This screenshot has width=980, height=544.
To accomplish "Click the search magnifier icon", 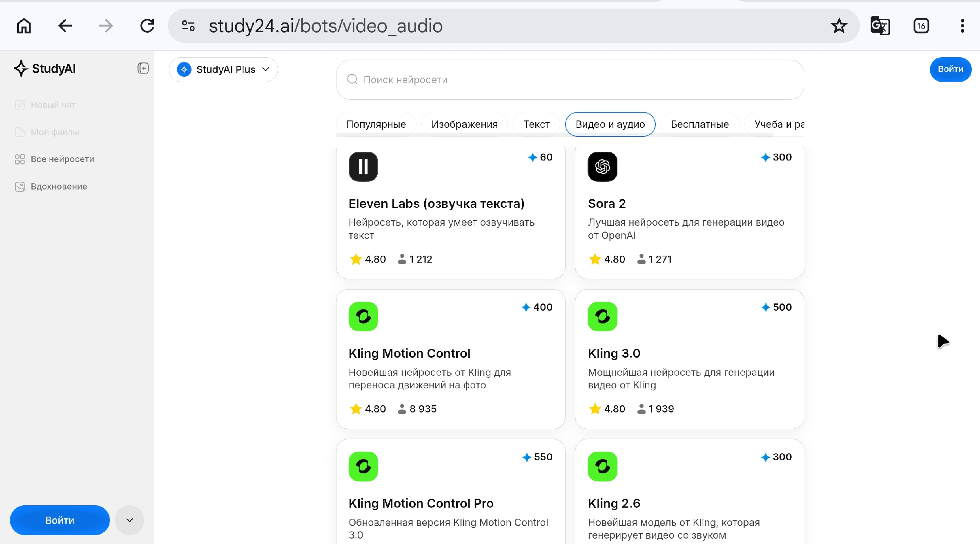I will [x=352, y=79].
